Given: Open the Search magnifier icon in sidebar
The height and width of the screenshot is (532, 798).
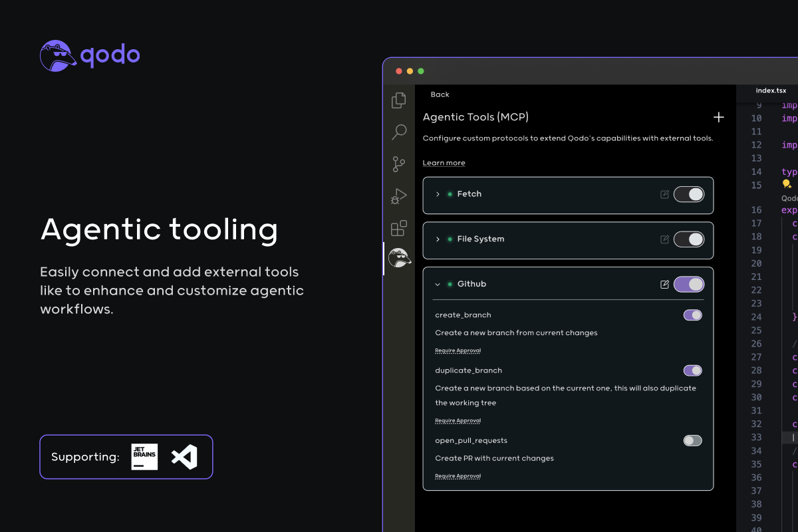Looking at the screenshot, I should 399,132.
